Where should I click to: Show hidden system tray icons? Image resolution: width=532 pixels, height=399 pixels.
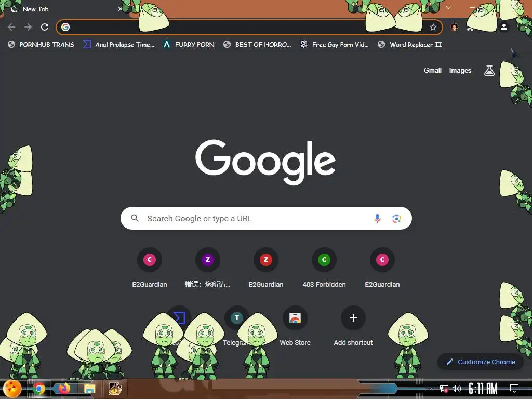pos(432,389)
